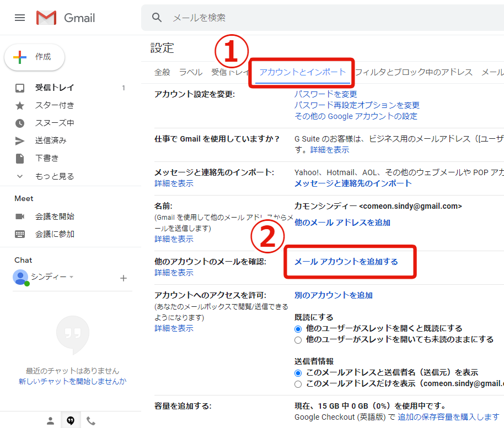Start a meeting (会議を開始)
The width and height of the screenshot is (504, 428).
(55, 216)
